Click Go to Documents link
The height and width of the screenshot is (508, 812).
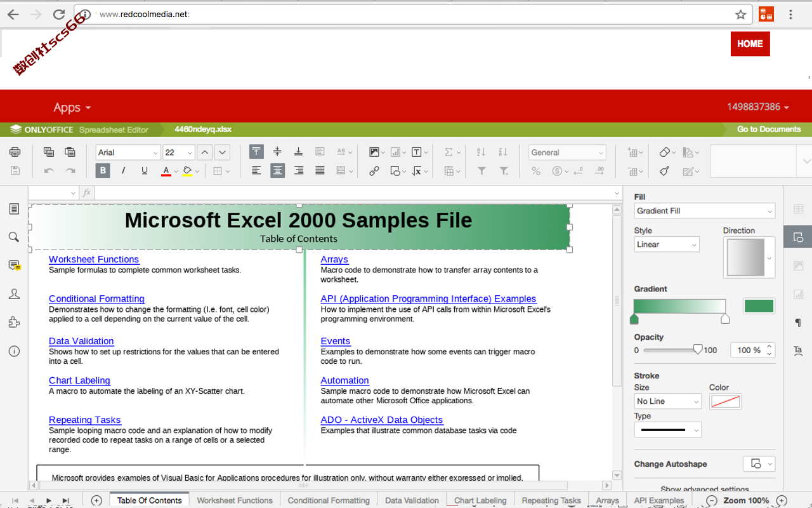(769, 130)
